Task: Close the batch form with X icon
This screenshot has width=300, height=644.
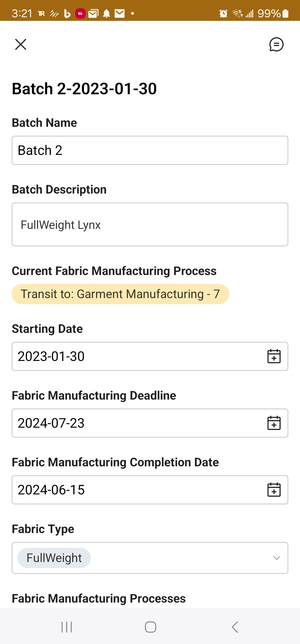Action: point(21,44)
